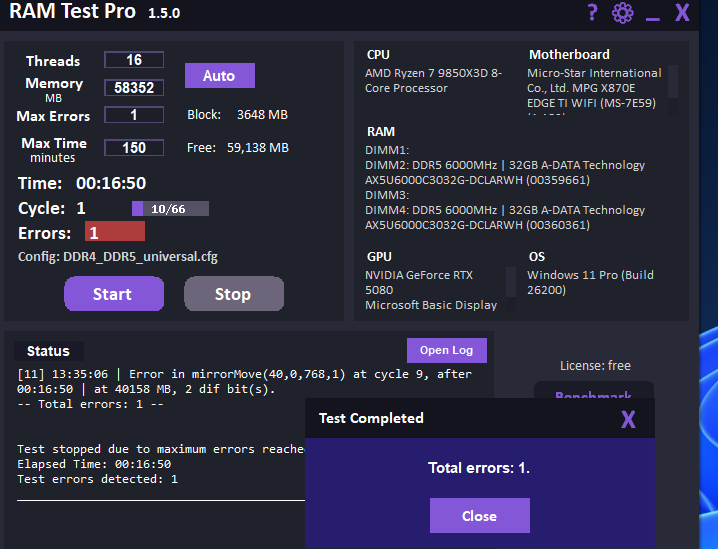Open Log from Status panel
This screenshot has width=718, height=549.
click(446, 350)
